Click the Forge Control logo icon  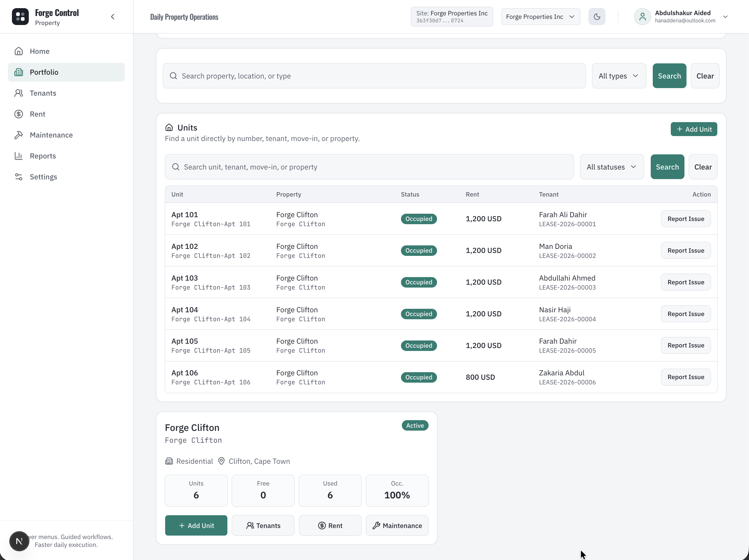[x=20, y=17]
